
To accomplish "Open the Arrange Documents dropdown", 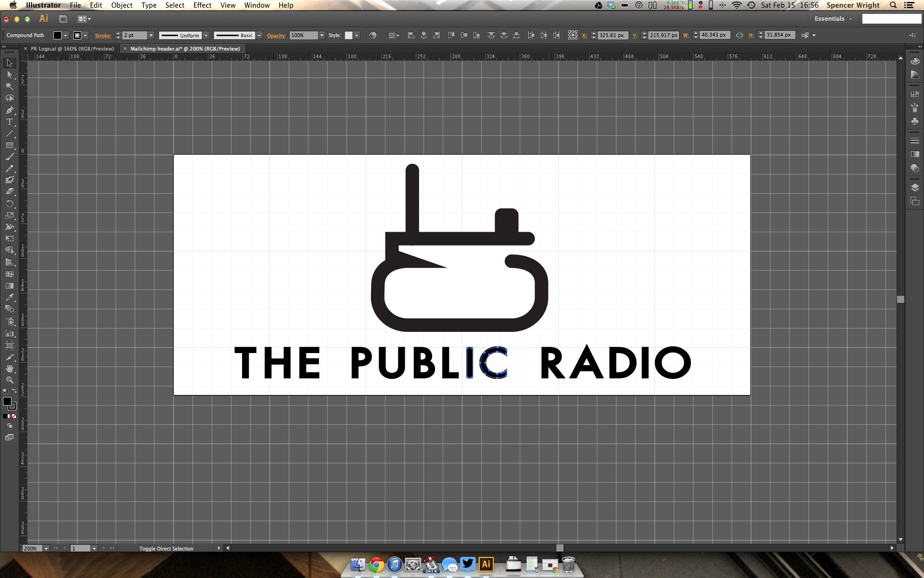I will point(84,19).
